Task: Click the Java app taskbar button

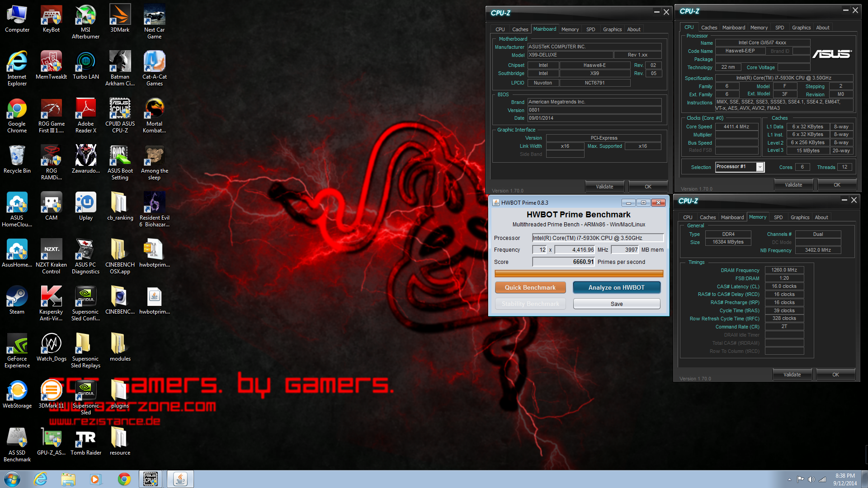Action: coord(180,479)
